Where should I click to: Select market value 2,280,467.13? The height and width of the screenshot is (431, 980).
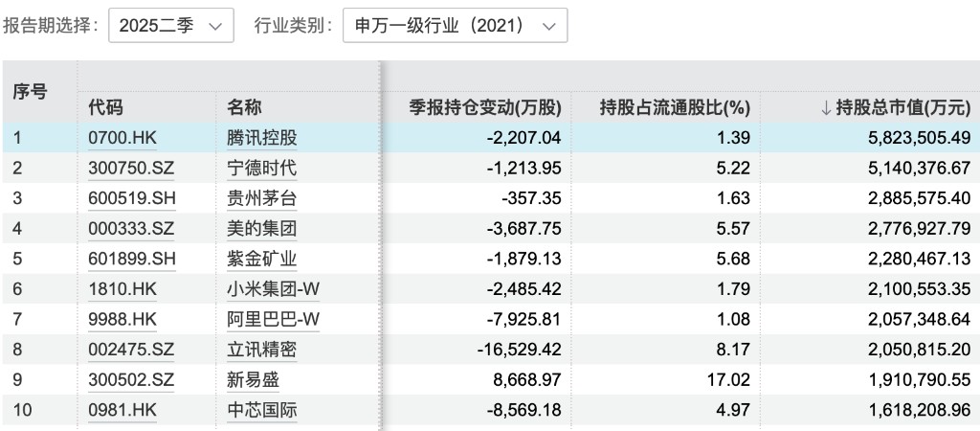click(920, 259)
